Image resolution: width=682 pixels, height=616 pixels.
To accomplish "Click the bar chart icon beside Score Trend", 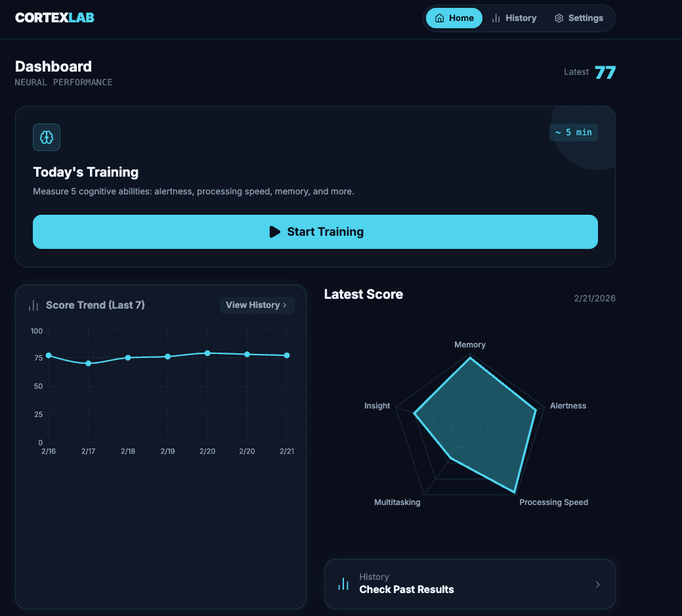I will 33,305.
